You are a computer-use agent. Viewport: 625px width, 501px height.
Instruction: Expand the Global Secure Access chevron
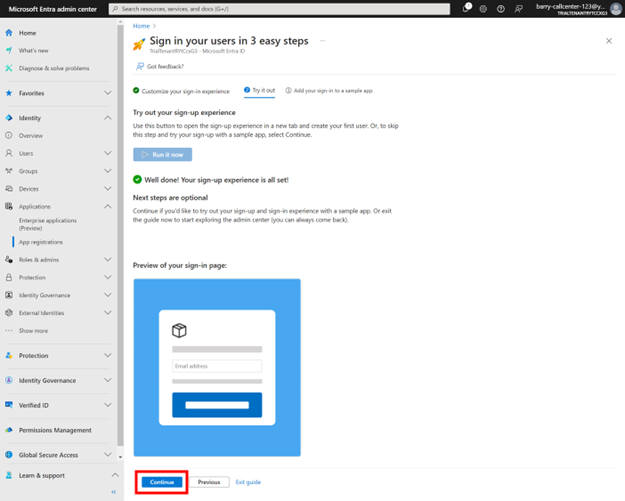coord(108,455)
